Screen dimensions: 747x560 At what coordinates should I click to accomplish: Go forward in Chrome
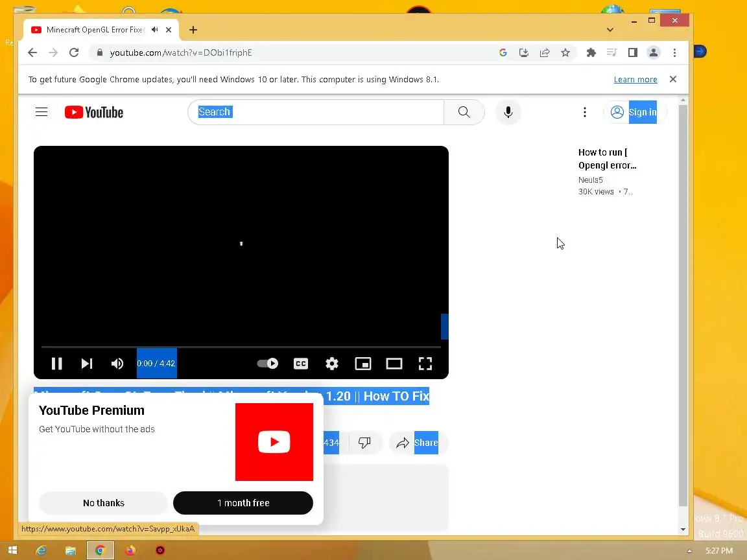(53, 52)
